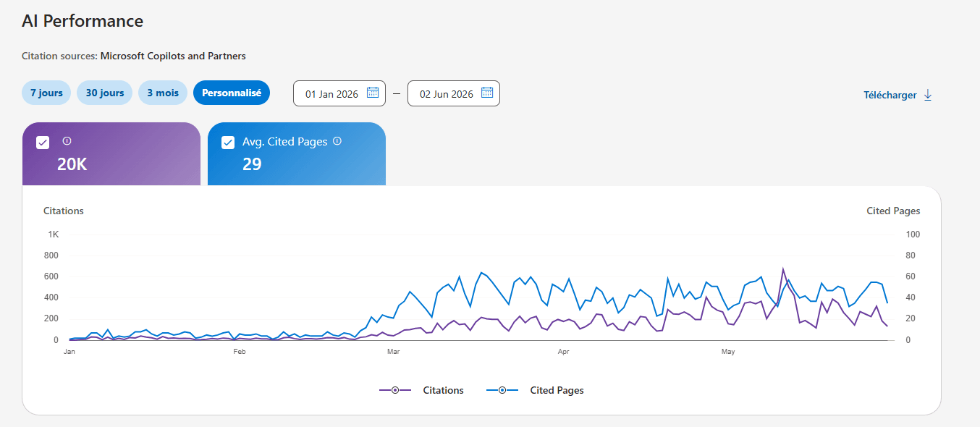Screen dimensions: 980x427
Task: Click the Microsoft Copilots and Partners text
Action: pyautogui.click(x=173, y=56)
